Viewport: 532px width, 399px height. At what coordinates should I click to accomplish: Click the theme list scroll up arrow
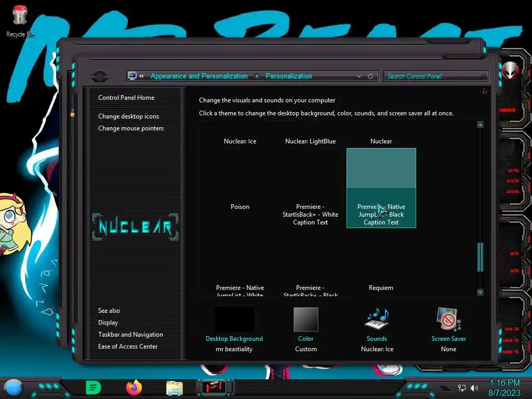coord(480,125)
